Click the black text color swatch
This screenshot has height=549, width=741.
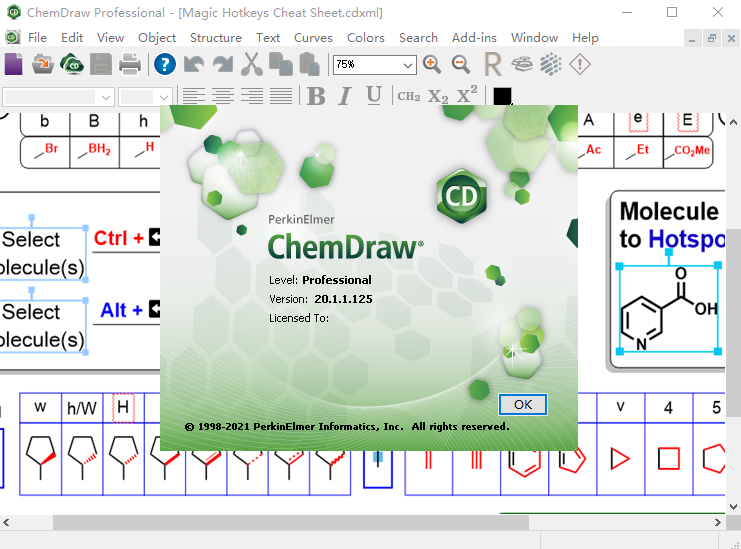[502, 96]
